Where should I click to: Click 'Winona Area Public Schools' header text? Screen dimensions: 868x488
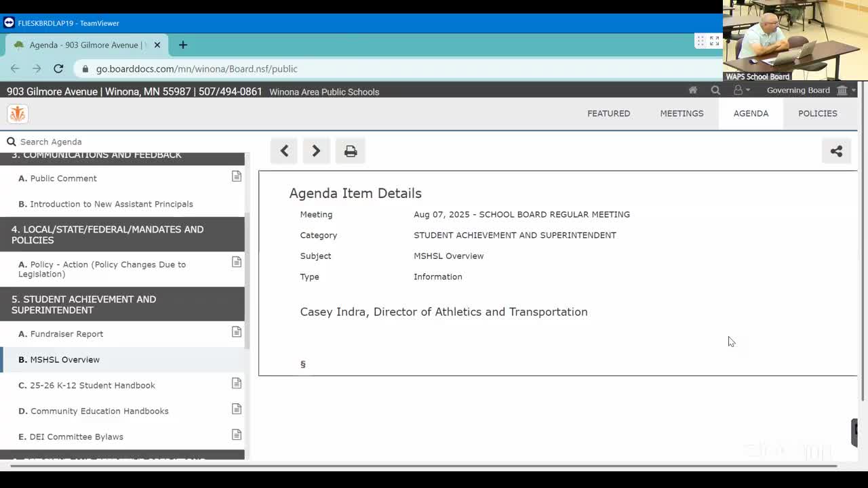click(x=324, y=92)
